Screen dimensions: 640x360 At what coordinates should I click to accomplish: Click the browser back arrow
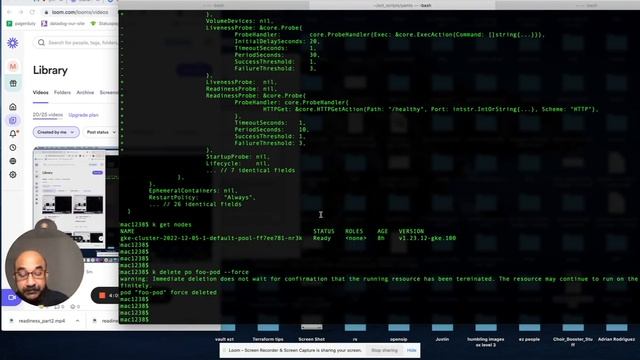click(9, 12)
